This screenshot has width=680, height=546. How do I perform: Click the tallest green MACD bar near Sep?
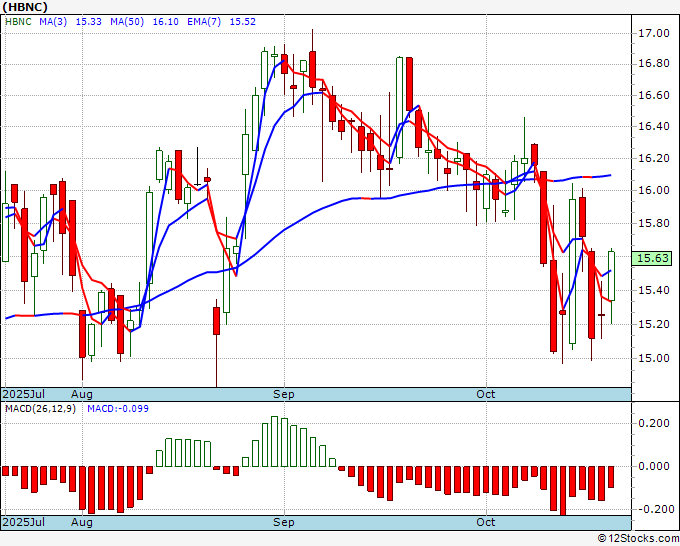coord(275,441)
